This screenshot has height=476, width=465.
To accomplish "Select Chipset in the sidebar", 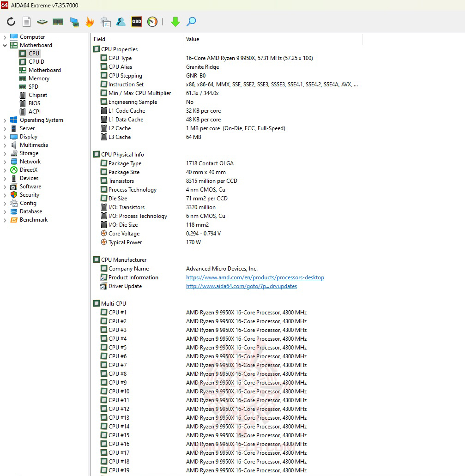I will pyautogui.click(x=38, y=95).
